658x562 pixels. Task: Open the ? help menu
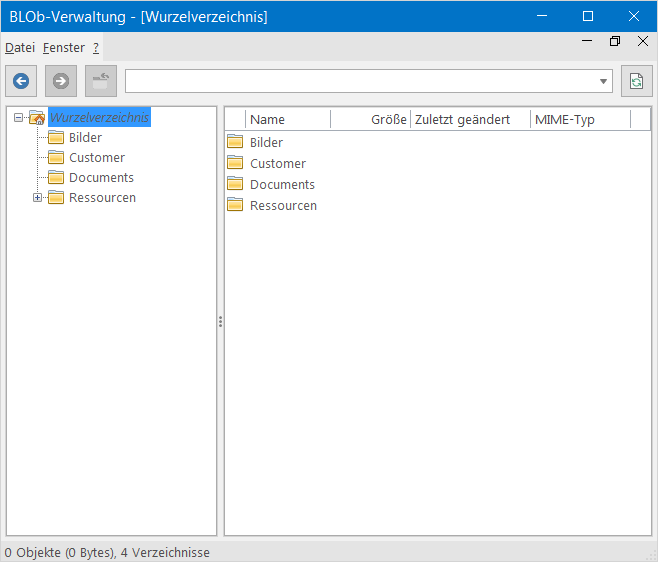(x=96, y=48)
